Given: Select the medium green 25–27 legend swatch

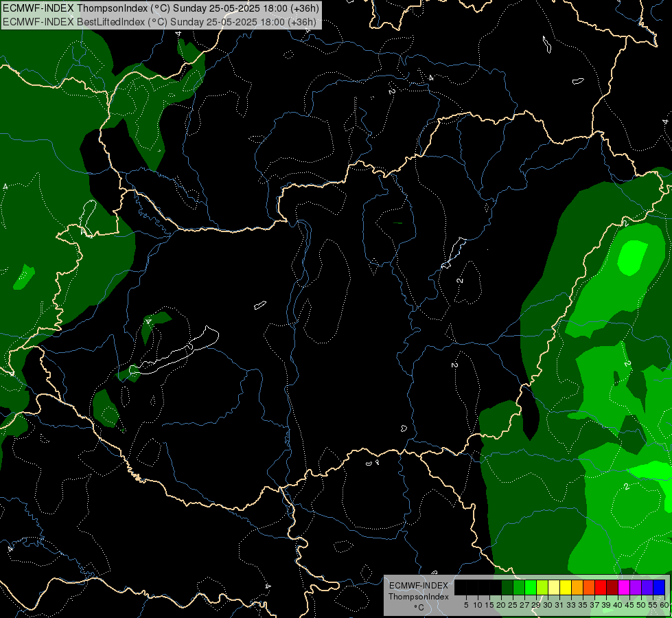Looking at the screenshot, I should (519, 588).
